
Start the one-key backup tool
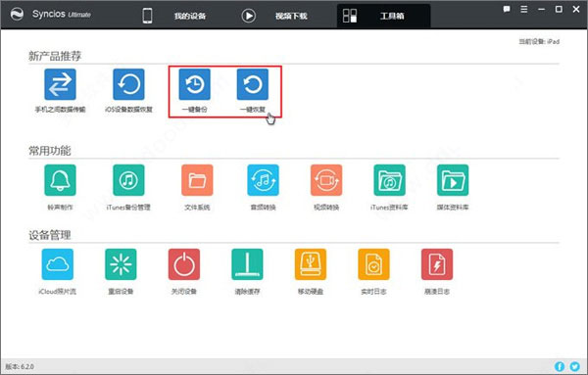click(x=195, y=84)
